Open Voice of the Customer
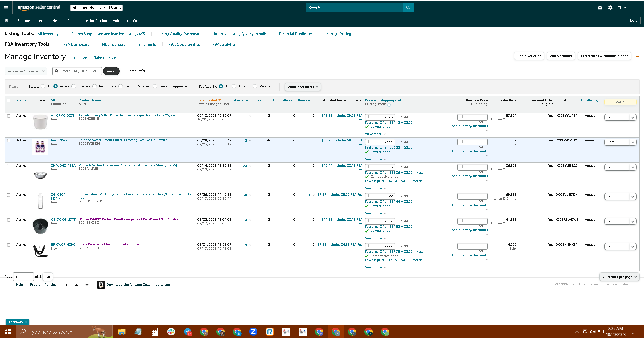 pos(130,21)
